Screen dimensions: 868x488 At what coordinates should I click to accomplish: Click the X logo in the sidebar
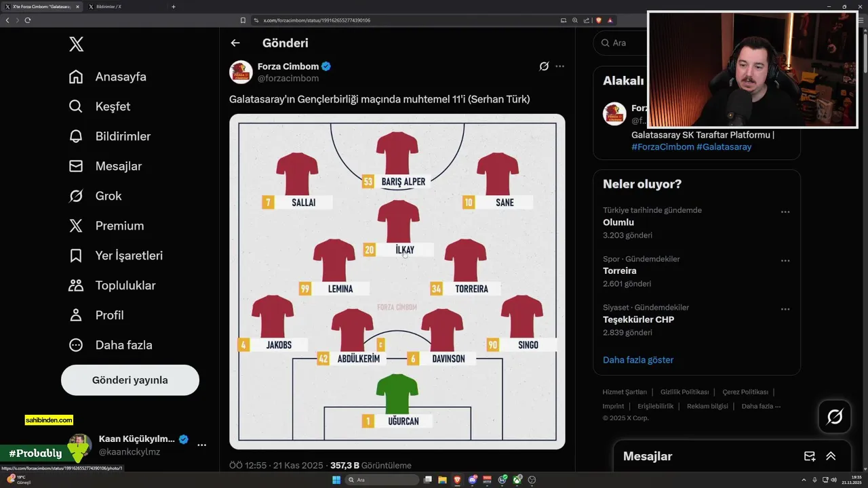coord(76,45)
